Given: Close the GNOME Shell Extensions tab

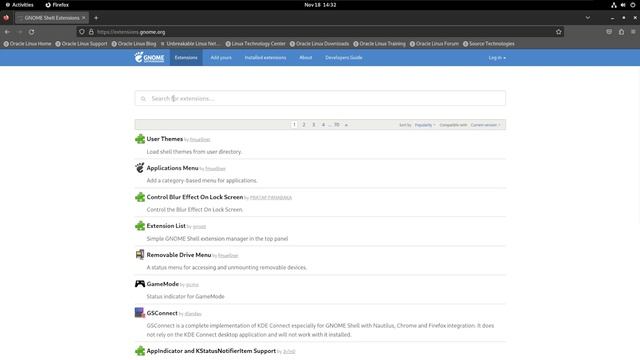Looking at the screenshot, I should (84, 18).
